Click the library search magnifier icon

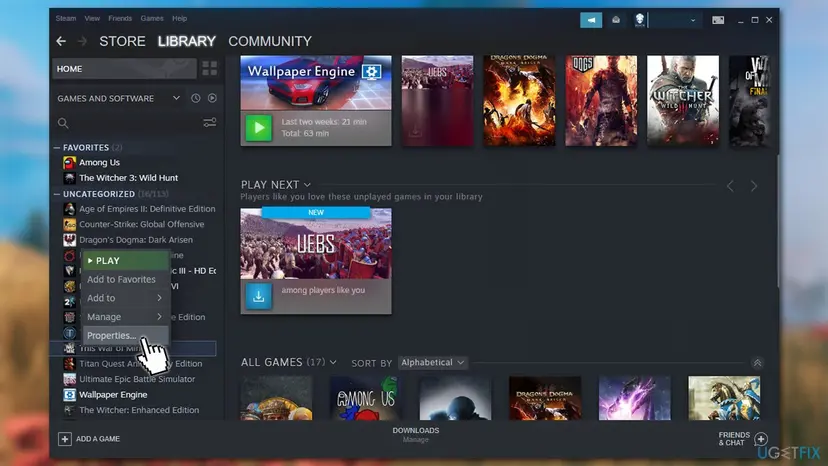pyautogui.click(x=63, y=123)
